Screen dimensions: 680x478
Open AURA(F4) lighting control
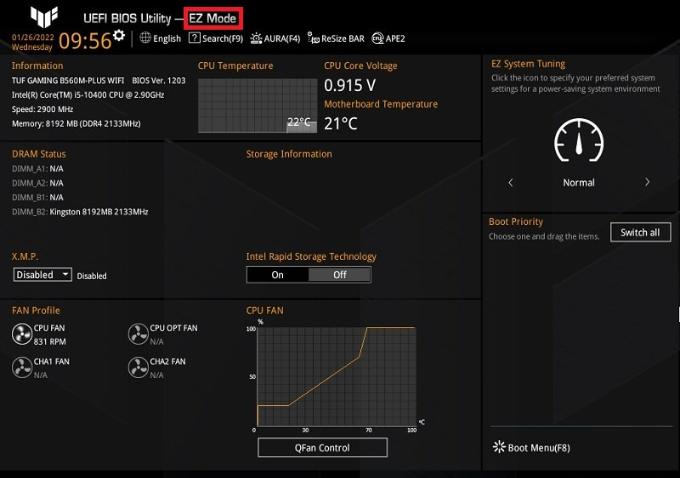275,39
